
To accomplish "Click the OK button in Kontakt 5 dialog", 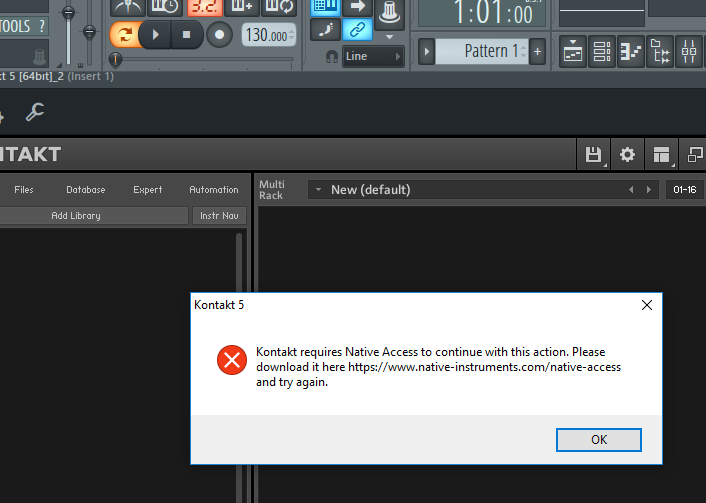I will pyautogui.click(x=598, y=440).
